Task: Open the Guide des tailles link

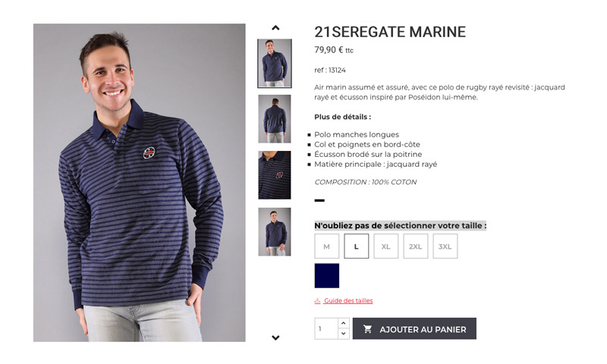Action: coord(348,301)
